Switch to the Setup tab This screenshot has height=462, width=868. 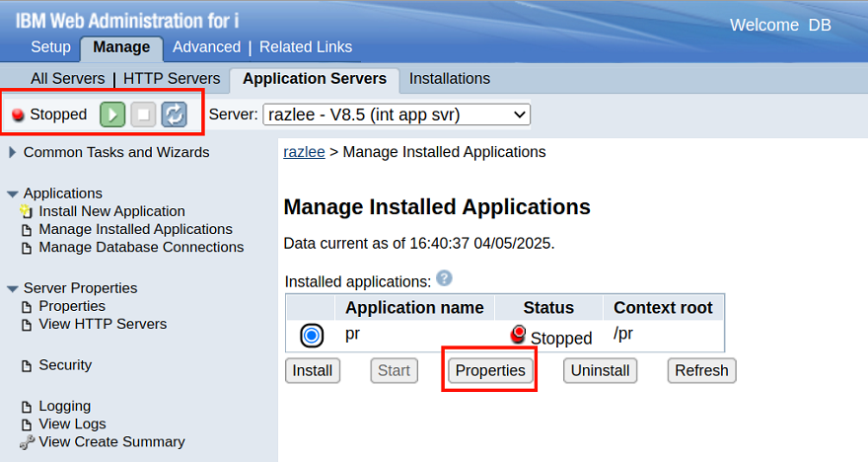click(x=50, y=47)
